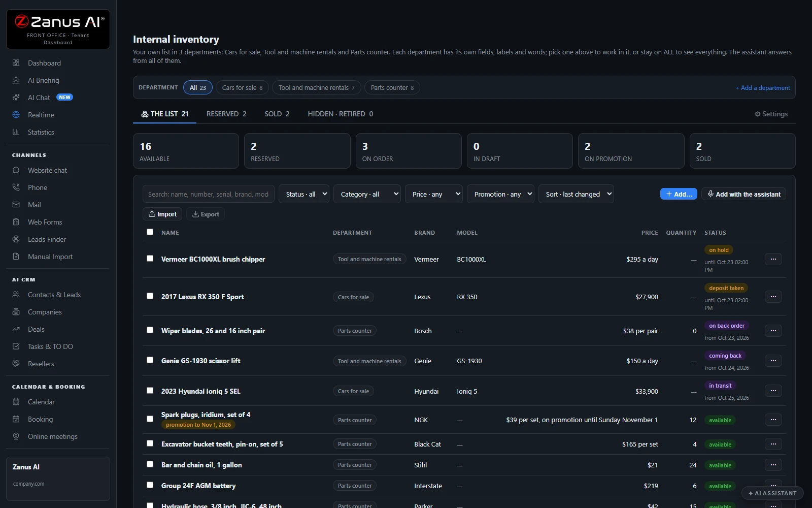Open the Companies building icon
This screenshot has width=812, height=508.
point(16,312)
